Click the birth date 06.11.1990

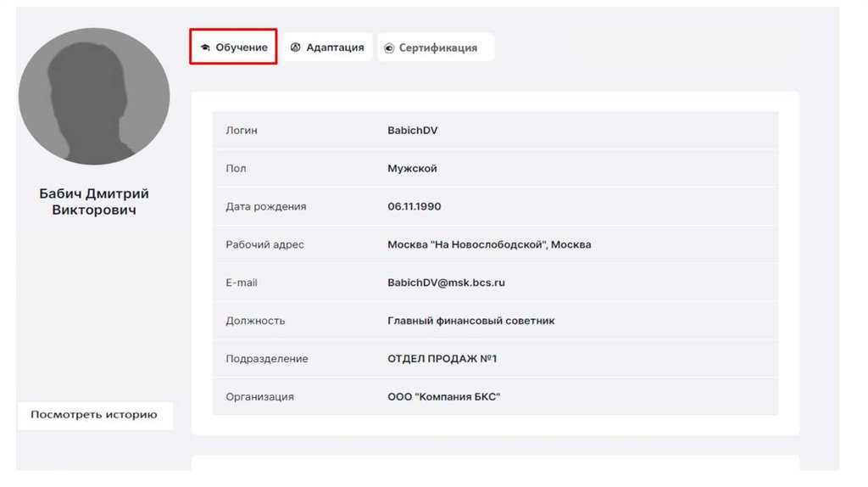pos(415,206)
